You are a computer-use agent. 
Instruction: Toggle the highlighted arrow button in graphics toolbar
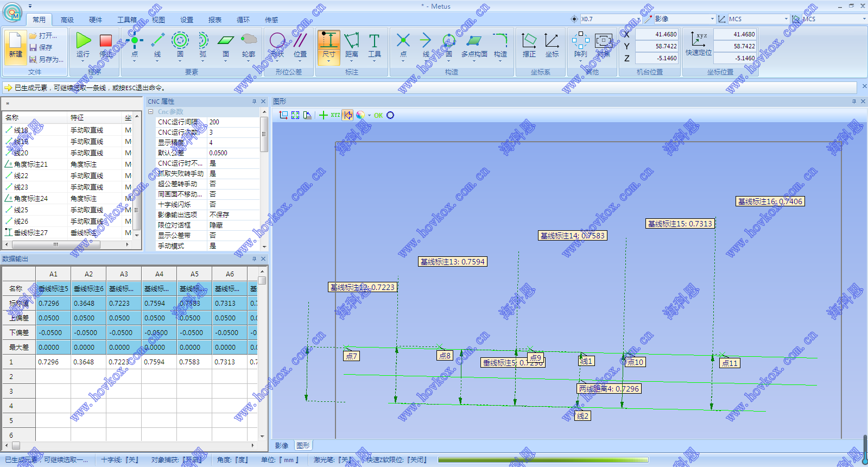[x=347, y=115]
